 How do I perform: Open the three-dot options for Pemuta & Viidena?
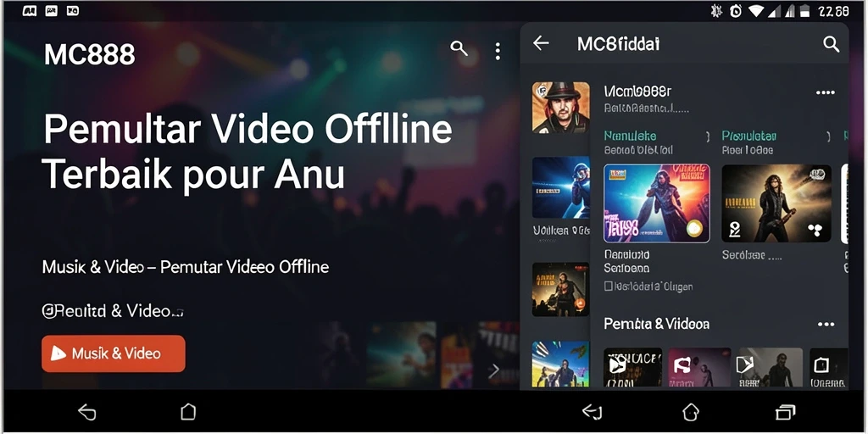coord(826,325)
